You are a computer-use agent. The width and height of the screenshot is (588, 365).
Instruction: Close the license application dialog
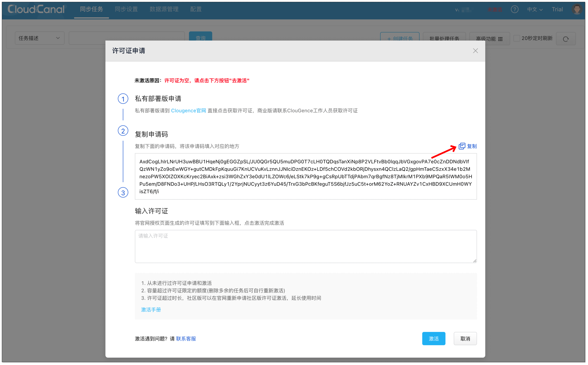(x=475, y=51)
